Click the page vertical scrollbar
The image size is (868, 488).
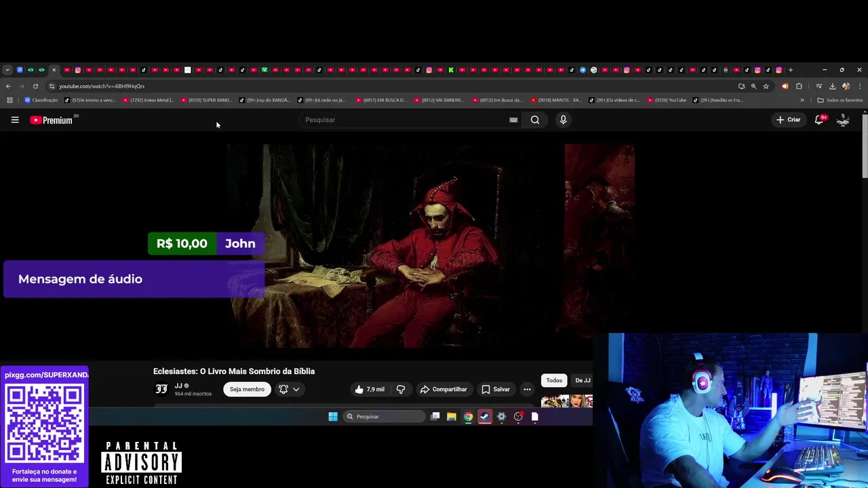[865, 146]
